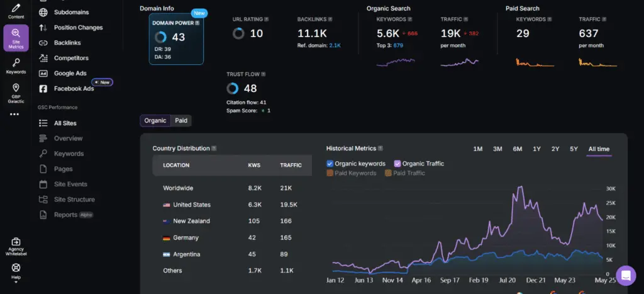
Task: Click the GSC Keywords key icon
Action: click(x=43, y=154)
